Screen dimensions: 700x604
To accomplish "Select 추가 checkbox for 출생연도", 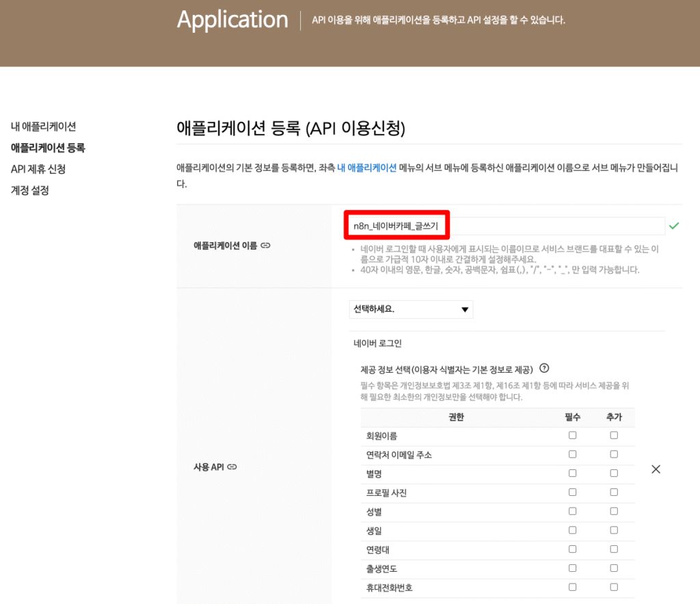I will click(x=614, y=568).
